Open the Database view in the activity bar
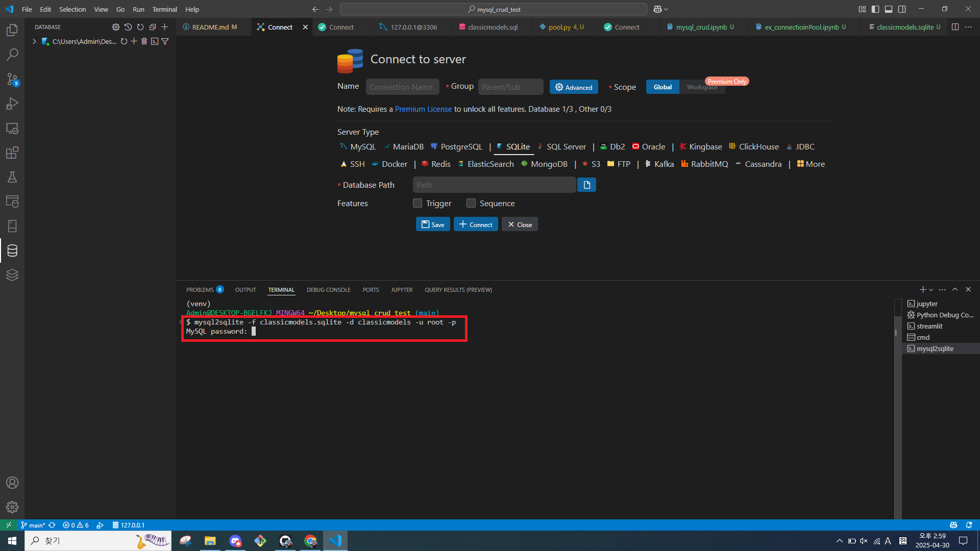Image resolution: width=980 pixels, height=551 pixels. [x=12, y=251]
